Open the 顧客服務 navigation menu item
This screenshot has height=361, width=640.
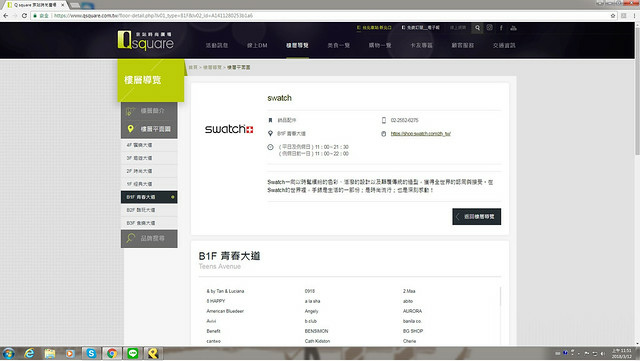click(462, 45)
